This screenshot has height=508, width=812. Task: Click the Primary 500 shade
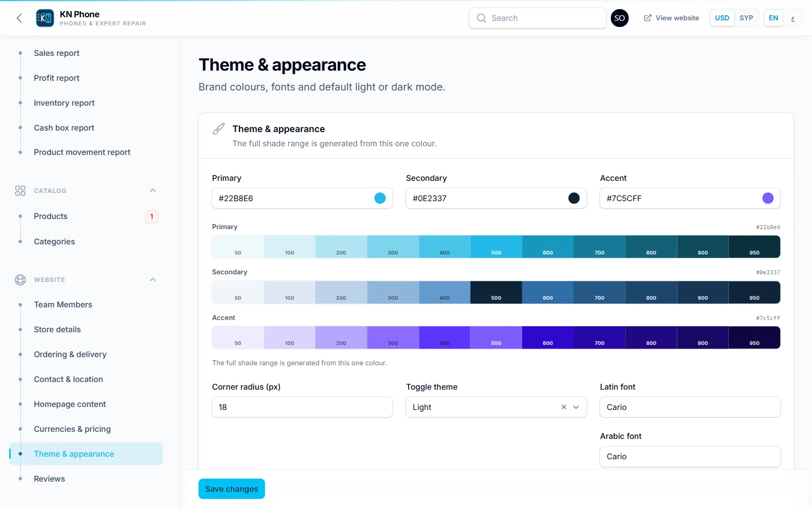496,247
